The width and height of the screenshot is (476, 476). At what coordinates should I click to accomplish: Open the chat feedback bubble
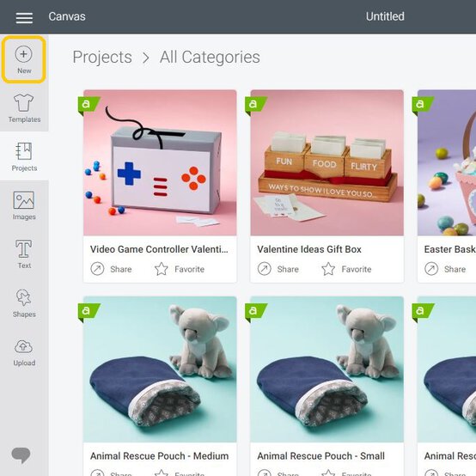(21, 455)
